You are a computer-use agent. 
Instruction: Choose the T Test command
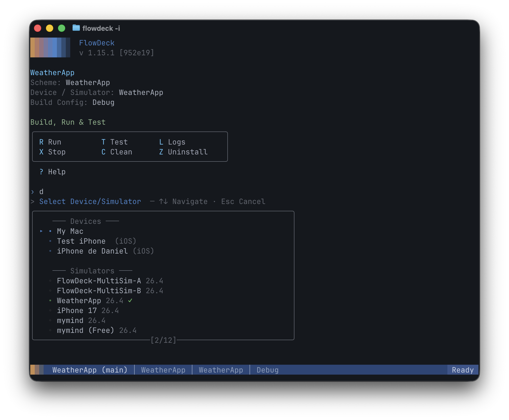(x=115, y=142)
